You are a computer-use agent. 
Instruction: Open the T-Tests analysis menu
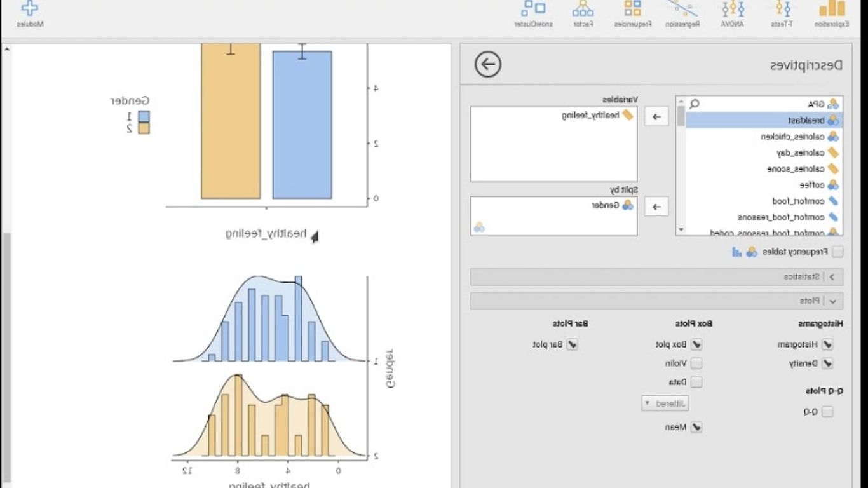tap(782, 14)
